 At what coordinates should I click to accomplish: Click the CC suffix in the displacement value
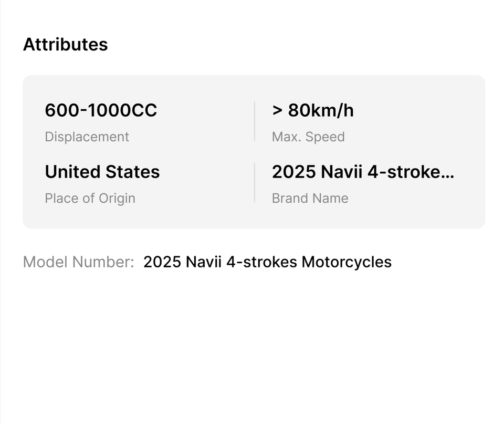[144, 111]
